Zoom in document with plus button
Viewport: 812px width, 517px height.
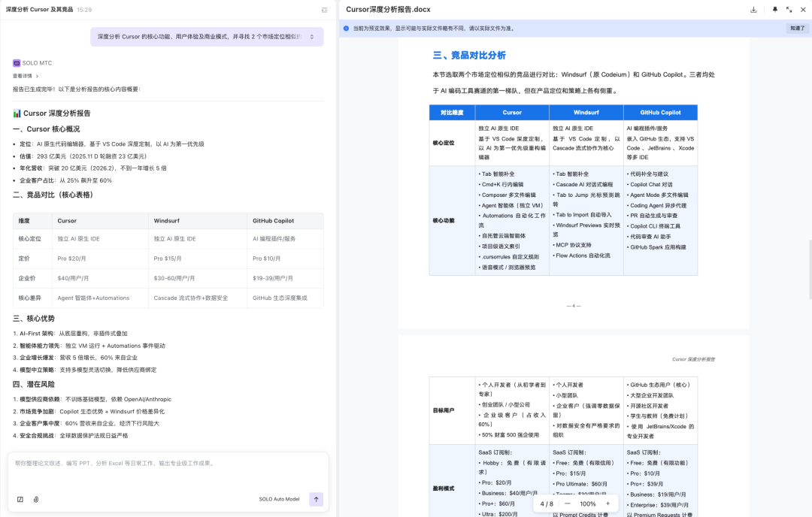pyautogui.click(x=607, y=503)
